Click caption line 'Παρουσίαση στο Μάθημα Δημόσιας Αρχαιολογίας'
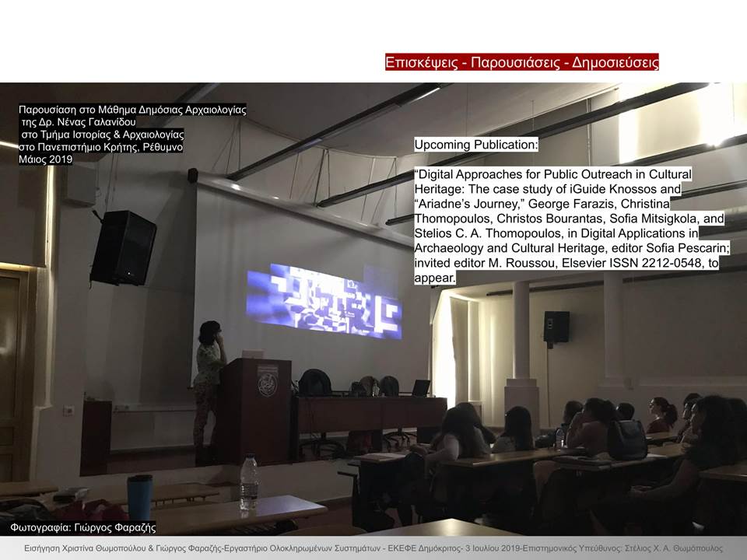Viewport: 747px width, 560px height. point(132,110)
